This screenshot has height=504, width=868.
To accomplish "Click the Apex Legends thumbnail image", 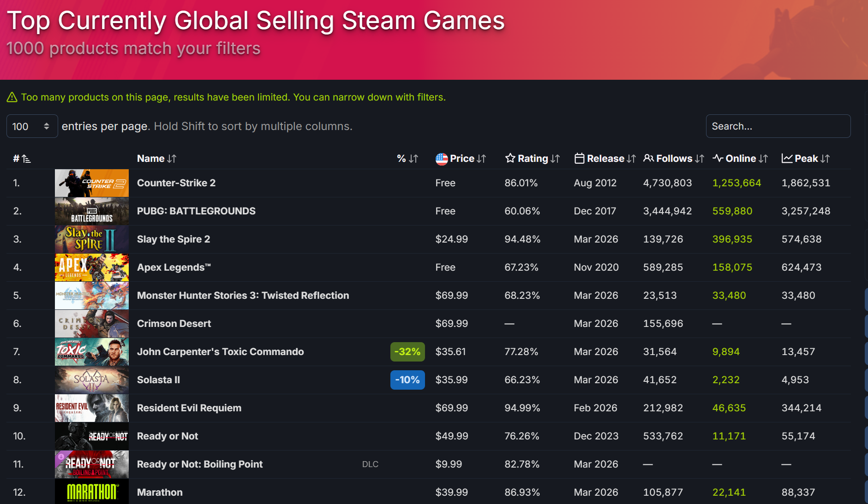I will tap(92, 267).
